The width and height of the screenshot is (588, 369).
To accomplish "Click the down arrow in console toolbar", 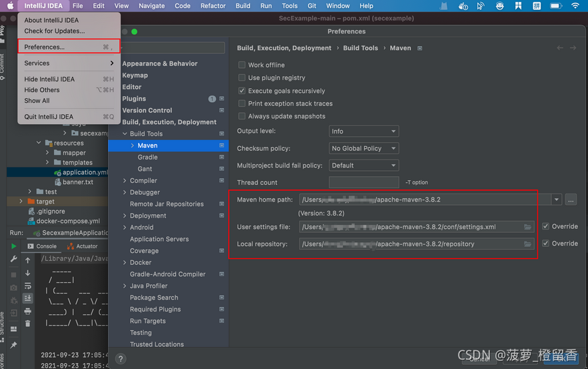I will click(x=28, y=273).
